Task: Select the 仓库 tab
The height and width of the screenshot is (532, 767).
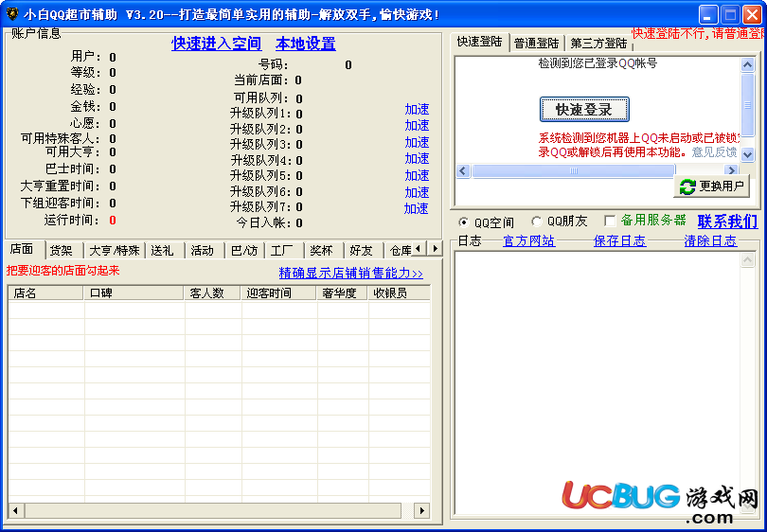Action: click(398, 251)
